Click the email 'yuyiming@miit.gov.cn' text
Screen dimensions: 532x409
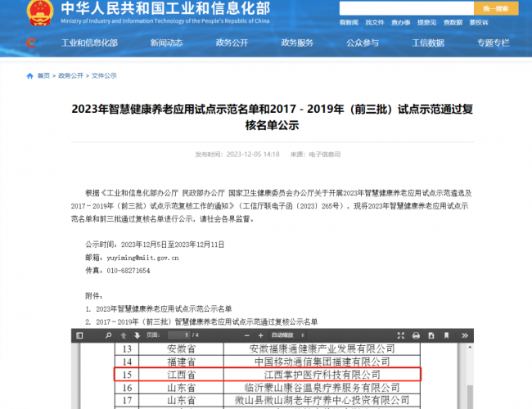point(143,258)
